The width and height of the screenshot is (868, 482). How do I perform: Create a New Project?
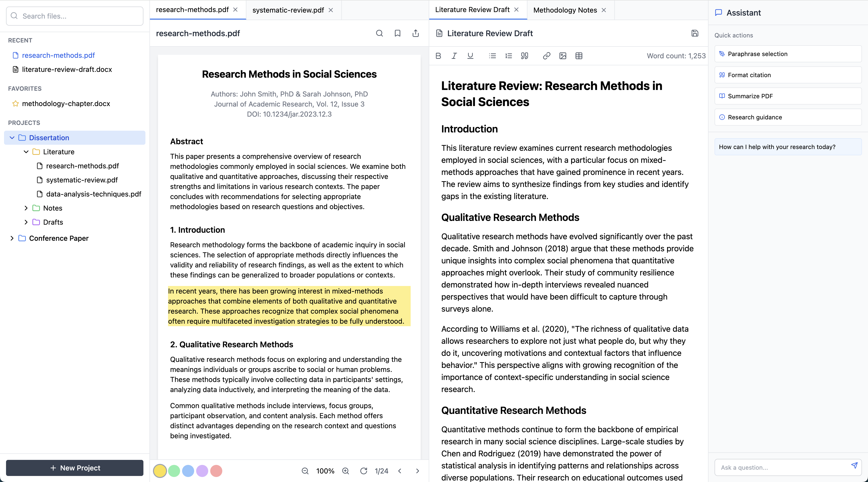point(75,468)
